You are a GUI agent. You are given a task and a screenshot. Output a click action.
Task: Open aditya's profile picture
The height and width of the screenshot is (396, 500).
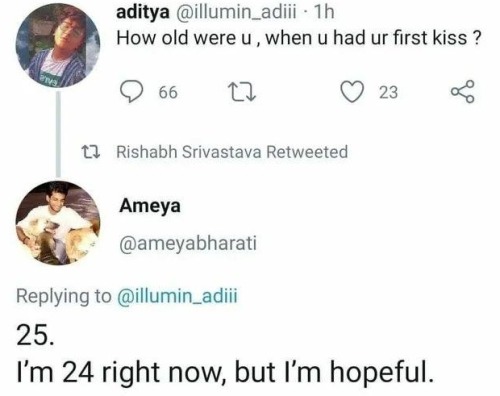tap(58, 46)
